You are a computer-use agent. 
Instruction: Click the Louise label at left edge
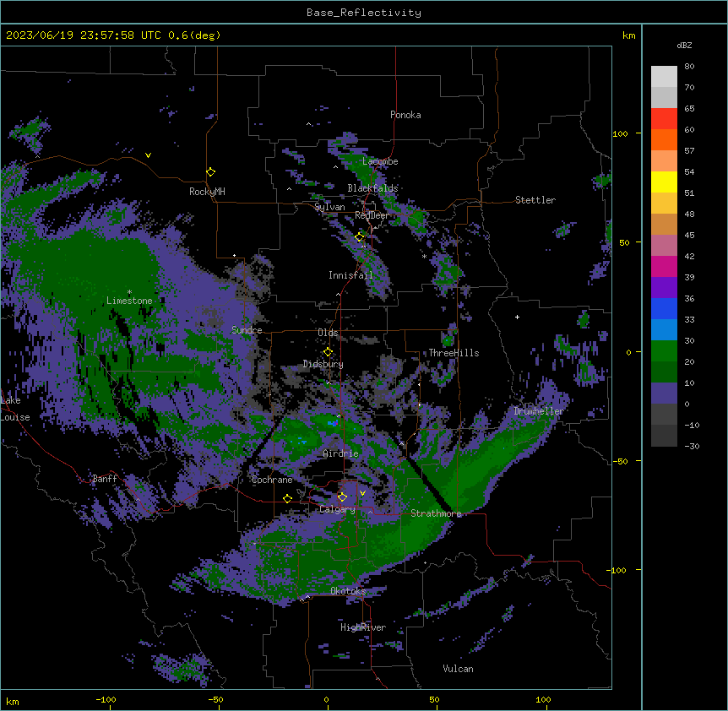tap(15, 418)
